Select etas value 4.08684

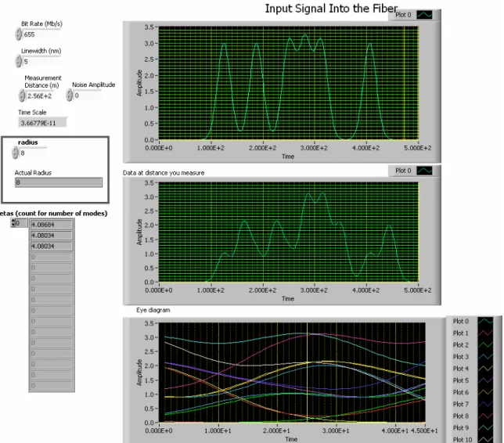point(52,225)
